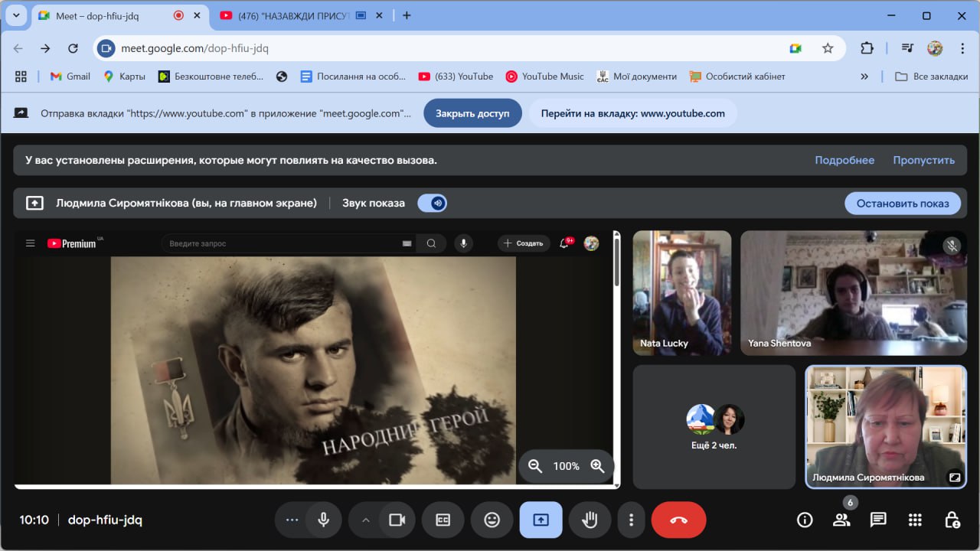980x551 pixels.
Task: Open host controls lock icon
Action: pos(952,520)
